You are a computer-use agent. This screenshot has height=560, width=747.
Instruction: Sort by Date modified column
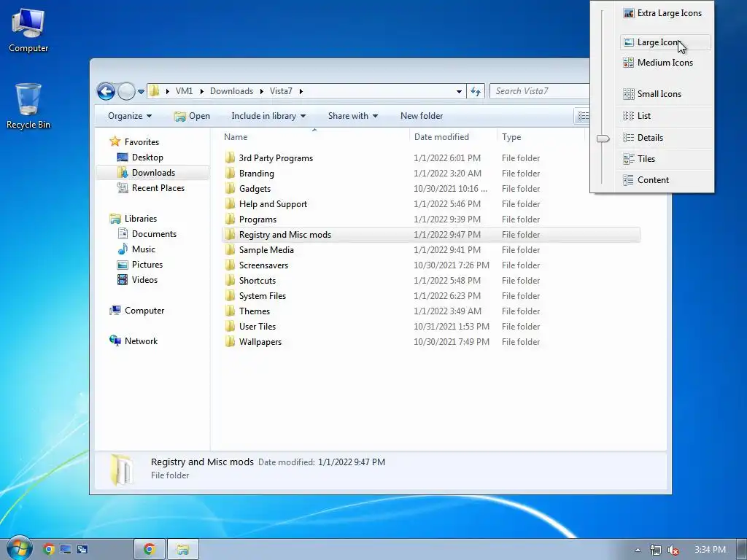tap(452, 137)
